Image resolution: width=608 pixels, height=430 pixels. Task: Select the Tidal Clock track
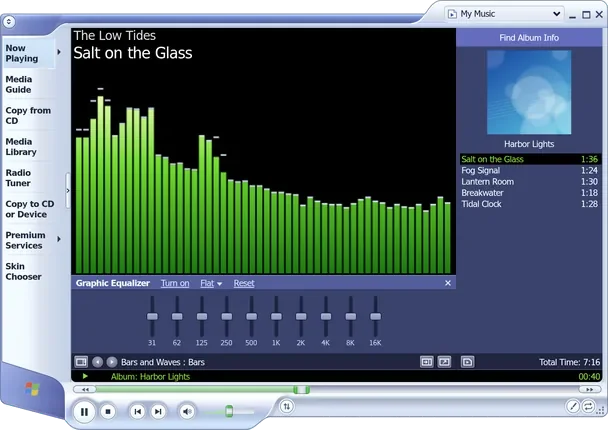click(530, 204)
